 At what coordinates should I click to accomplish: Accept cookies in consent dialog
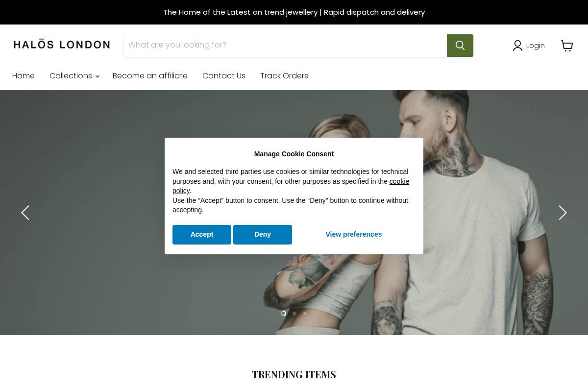tap(202, 234)
